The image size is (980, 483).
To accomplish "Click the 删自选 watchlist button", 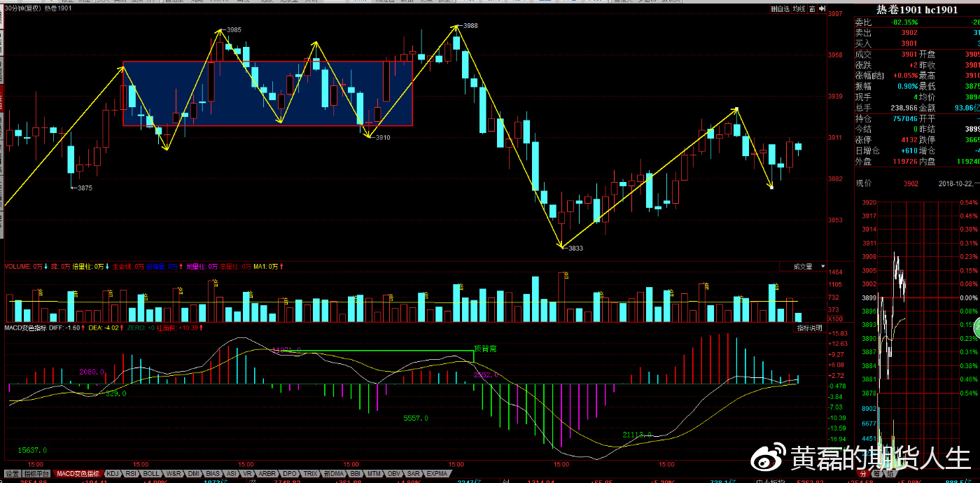I will point(780,9).
